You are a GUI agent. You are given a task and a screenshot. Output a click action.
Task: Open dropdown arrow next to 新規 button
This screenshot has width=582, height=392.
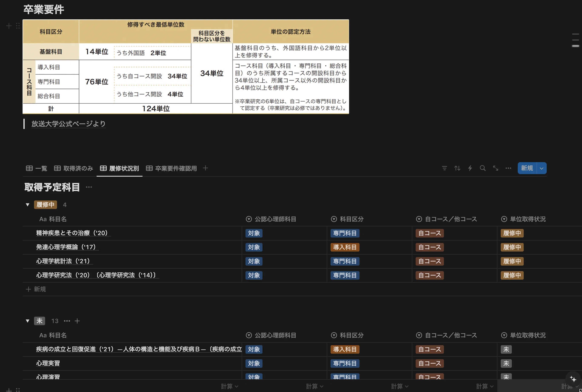point(541,168)
